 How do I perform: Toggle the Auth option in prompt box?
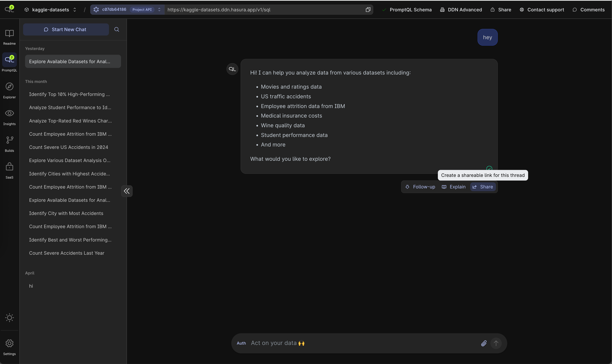point(241,343)
